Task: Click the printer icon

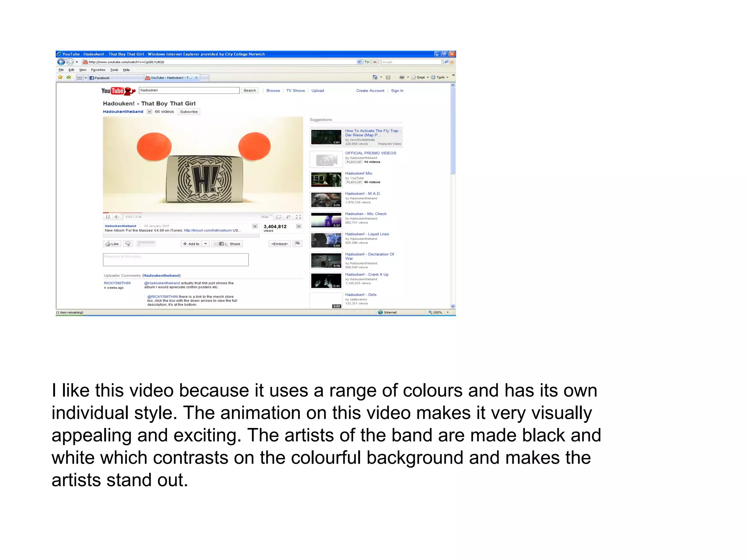Action: point(402,77)
